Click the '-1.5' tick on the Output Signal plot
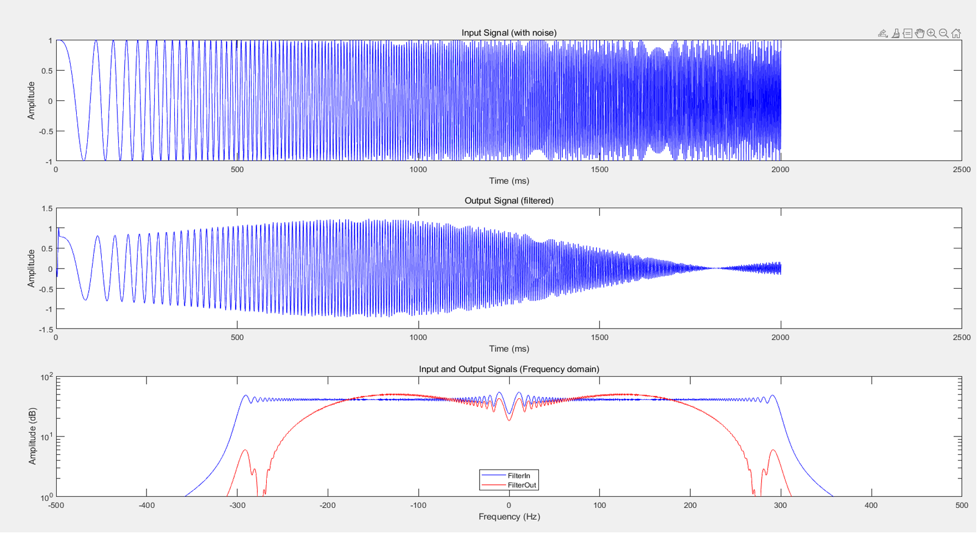This screenshot has width=980, height=534. click(46, 330)
